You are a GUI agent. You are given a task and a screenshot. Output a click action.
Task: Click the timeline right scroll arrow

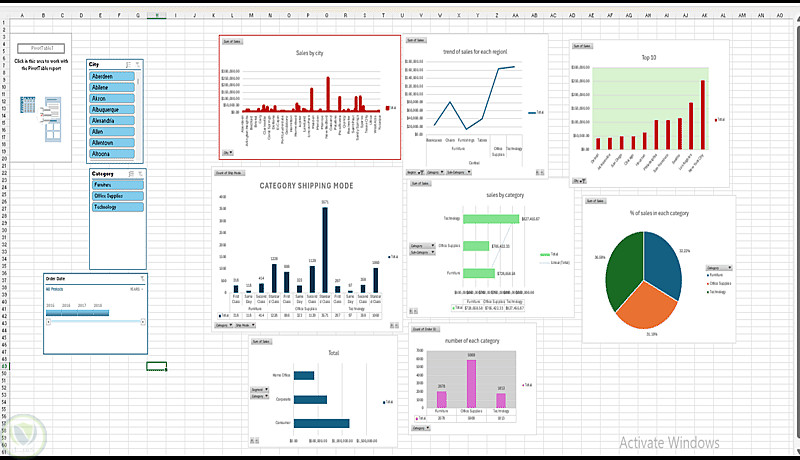point(143,322)
